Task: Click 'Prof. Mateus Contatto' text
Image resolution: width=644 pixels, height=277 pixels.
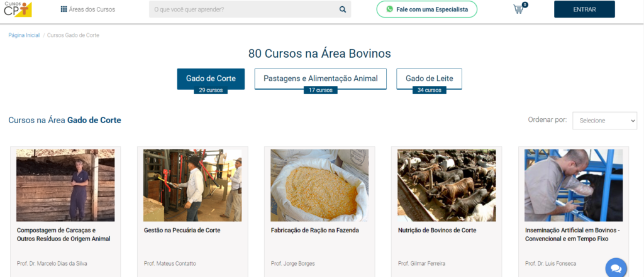Action: pyautogui.click(x=170, y=263)
